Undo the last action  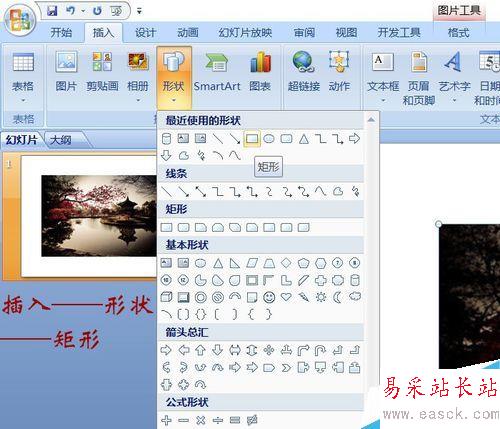click(x=70, y=11)
